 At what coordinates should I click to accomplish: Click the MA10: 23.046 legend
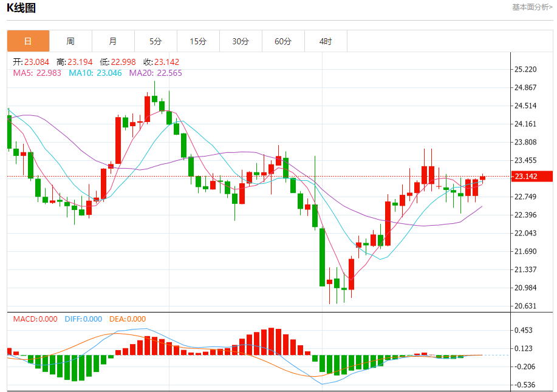point(95,73)
